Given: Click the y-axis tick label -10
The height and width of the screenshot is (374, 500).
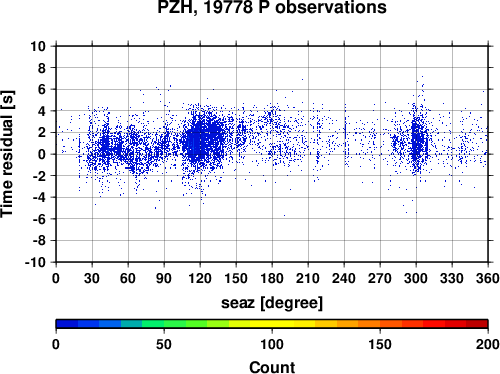Looking at the screenshot, I should tap(35, 262).
